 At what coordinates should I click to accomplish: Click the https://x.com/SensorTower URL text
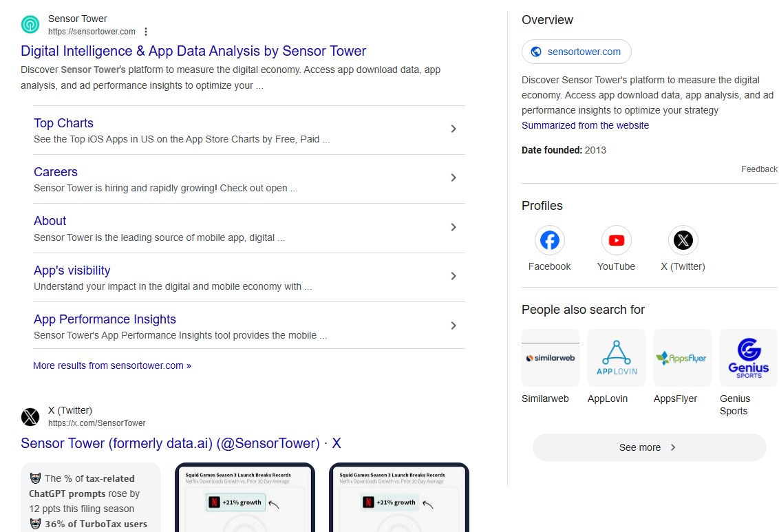click(x=97, y=423)
